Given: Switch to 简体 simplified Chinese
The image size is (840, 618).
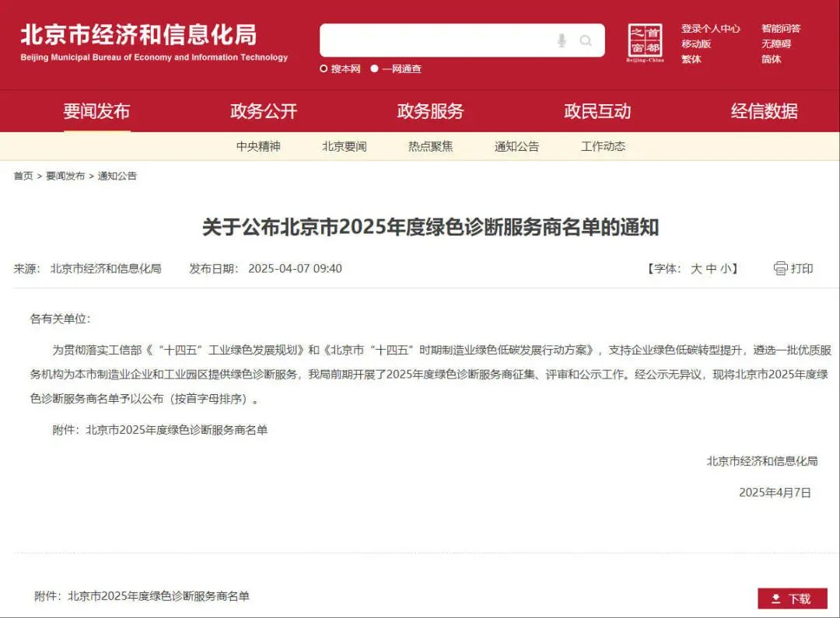Looking at the screenshot, I should click(772, 59).
